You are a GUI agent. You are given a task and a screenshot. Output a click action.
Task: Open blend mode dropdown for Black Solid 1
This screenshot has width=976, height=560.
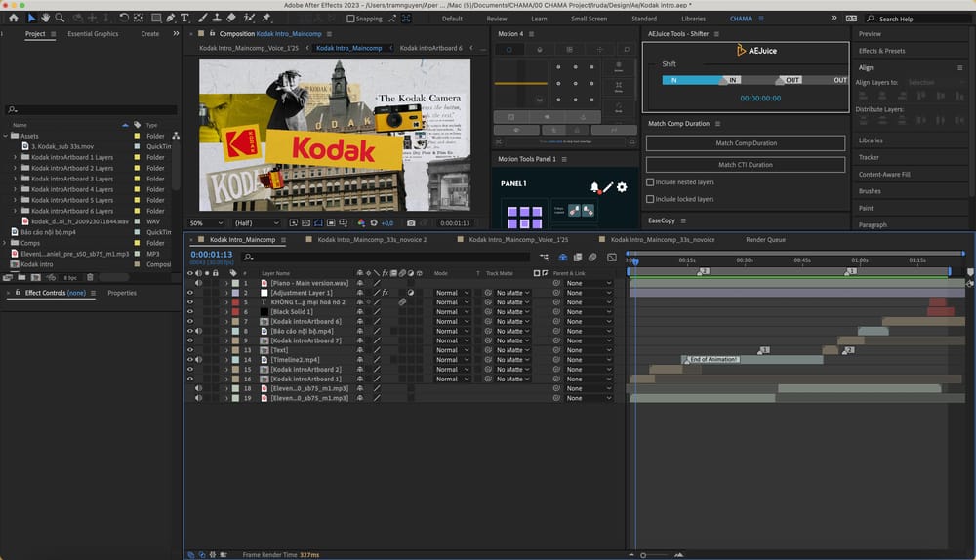coord(452,312)
